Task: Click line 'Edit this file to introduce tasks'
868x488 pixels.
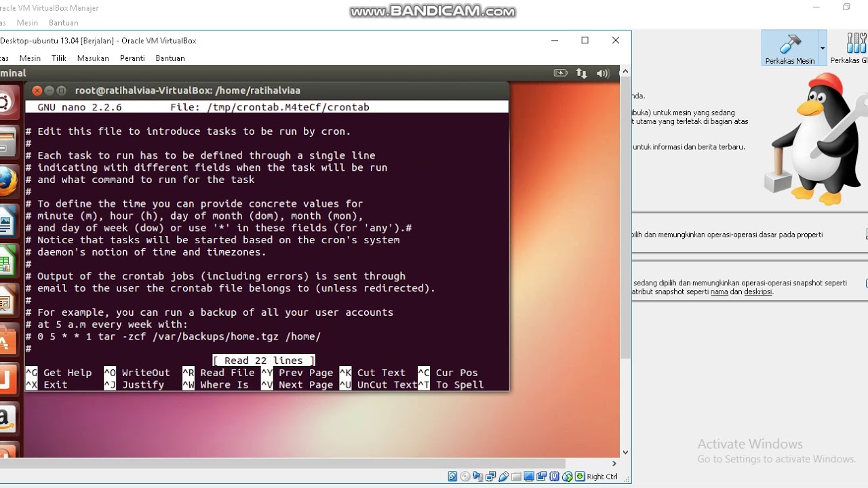Action: coord(189,131)
